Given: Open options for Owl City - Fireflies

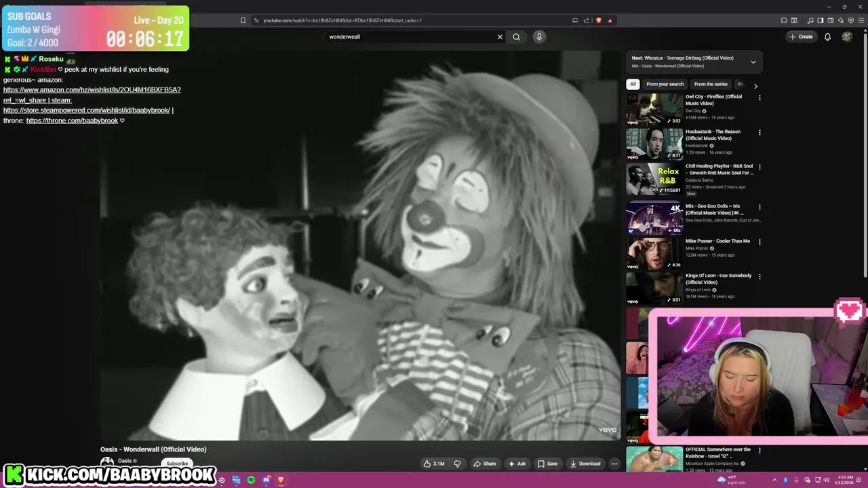Looking at the screenshot, I should [759, 98].
